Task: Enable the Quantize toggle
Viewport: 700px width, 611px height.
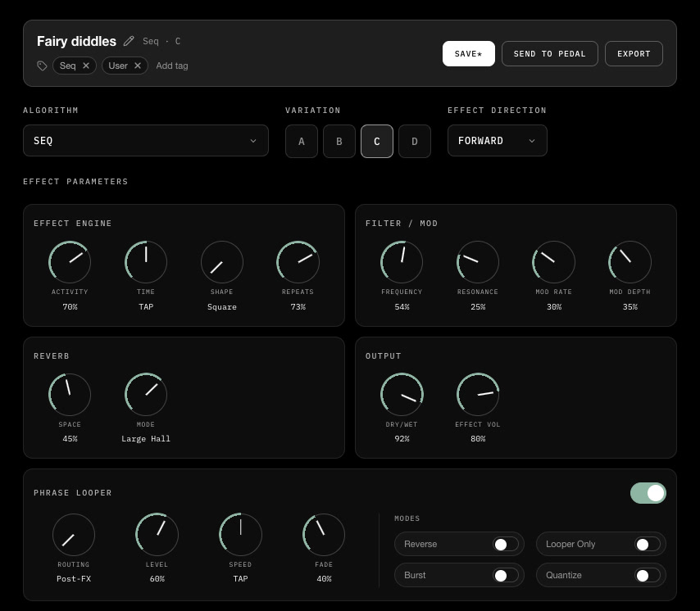Action: click(648, 575)
